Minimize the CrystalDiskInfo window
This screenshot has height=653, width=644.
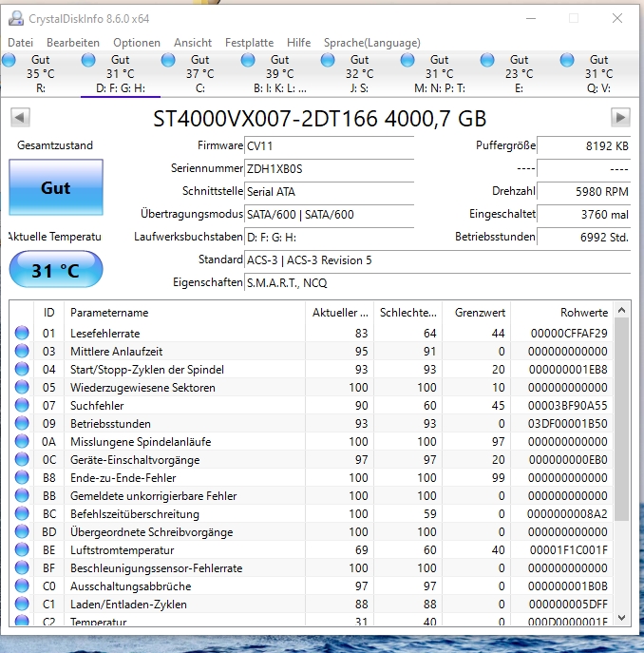click(531, 18)
